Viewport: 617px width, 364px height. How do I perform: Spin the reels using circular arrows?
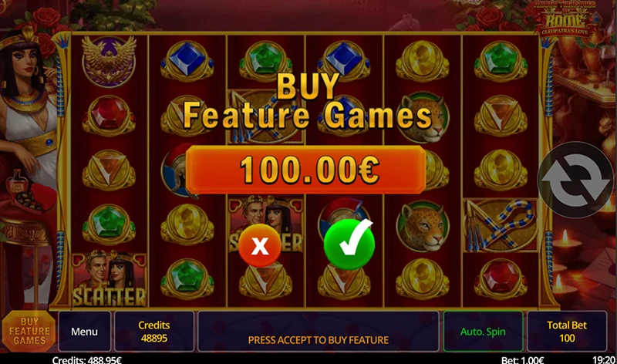575,180
